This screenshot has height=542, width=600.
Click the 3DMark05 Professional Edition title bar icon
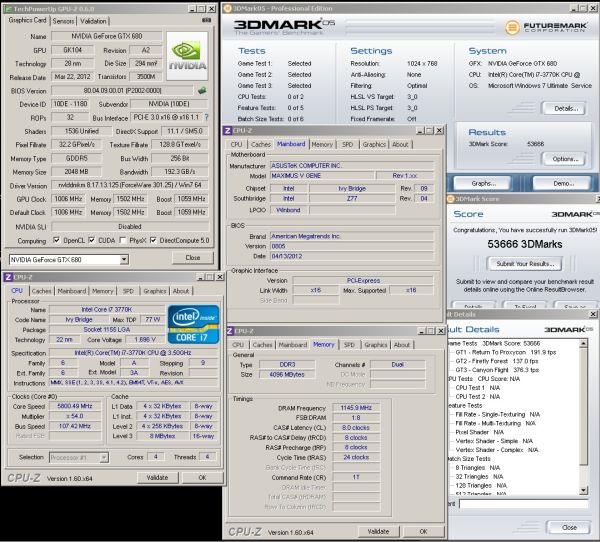227,8
